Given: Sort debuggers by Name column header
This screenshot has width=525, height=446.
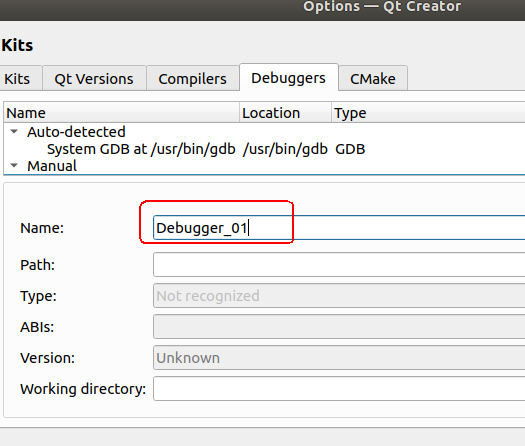Looking at the screenshot, I should tap(122, 113).
